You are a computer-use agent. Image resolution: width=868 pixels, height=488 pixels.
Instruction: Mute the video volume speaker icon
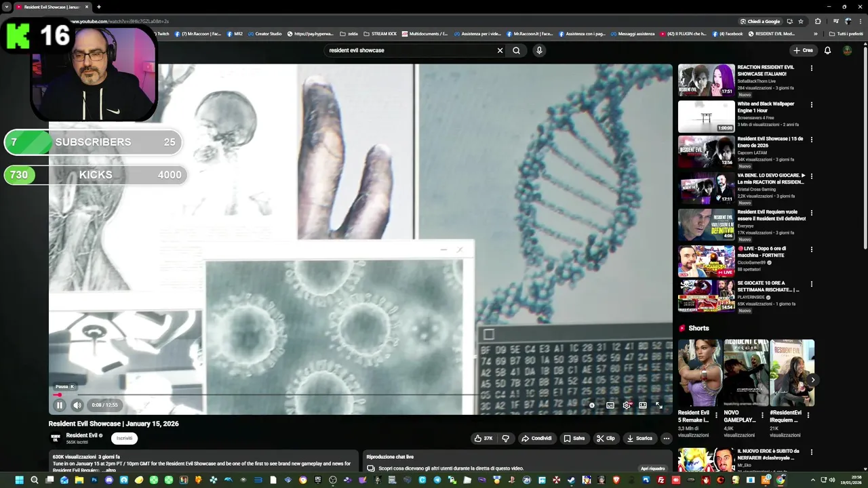pyautogui.click(x=77, y=405)
